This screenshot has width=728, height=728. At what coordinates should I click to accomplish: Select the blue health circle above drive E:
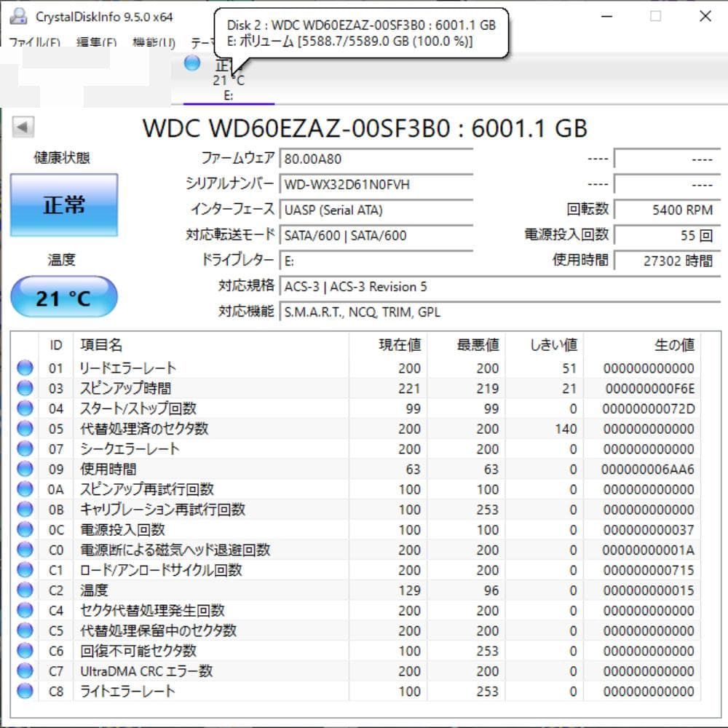pos(191,64)
